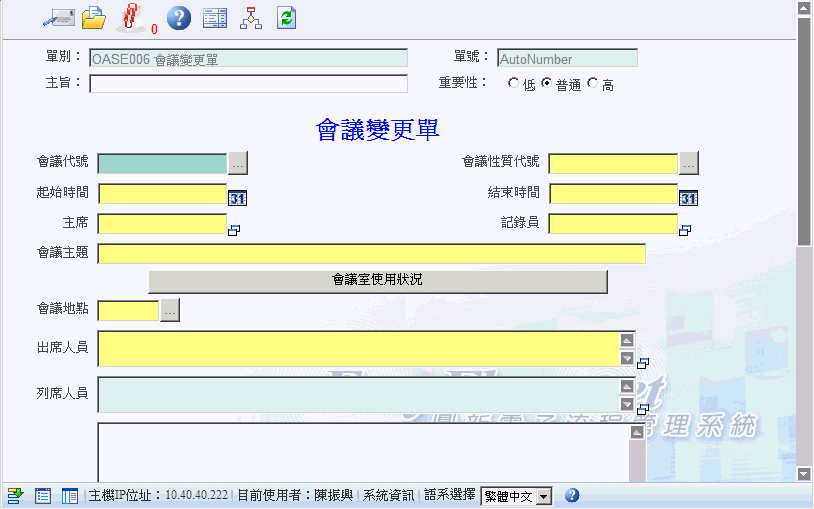Image resolution: width=814 pixels, height=509 pixels.
Task: Click the page's vertical scrollbar down arrow
Action: coord(804,473)
